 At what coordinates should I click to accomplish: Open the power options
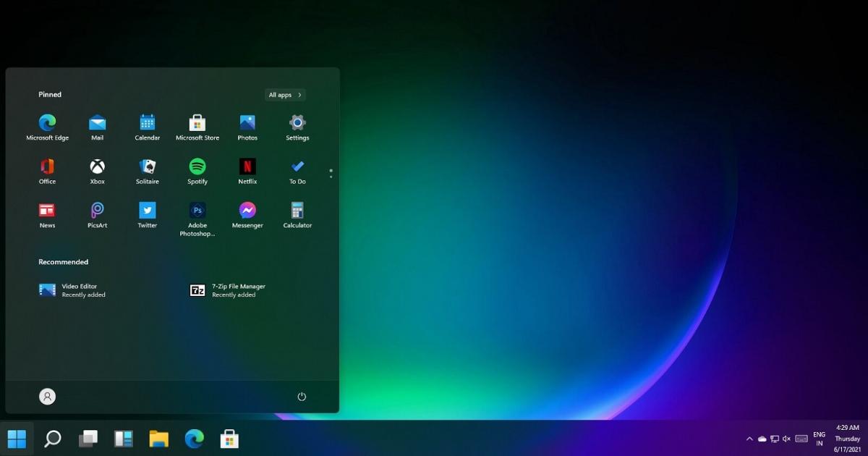[x=302, y=397]
